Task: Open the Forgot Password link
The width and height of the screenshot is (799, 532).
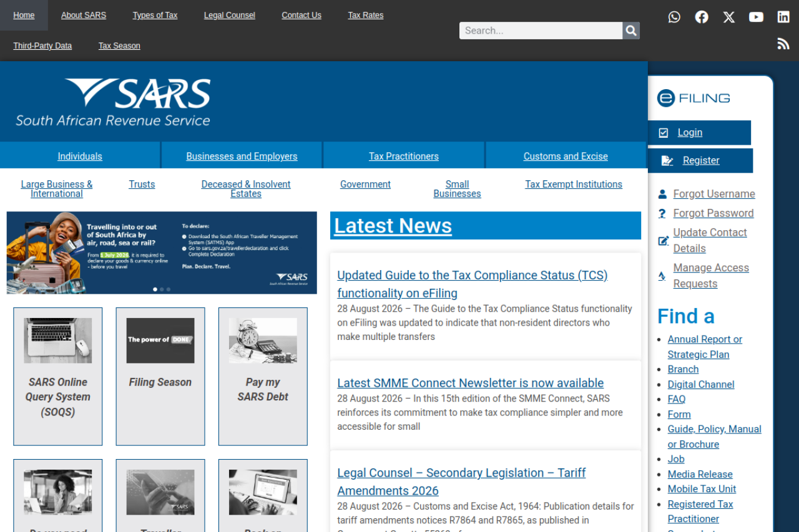Action: point(713,213)
